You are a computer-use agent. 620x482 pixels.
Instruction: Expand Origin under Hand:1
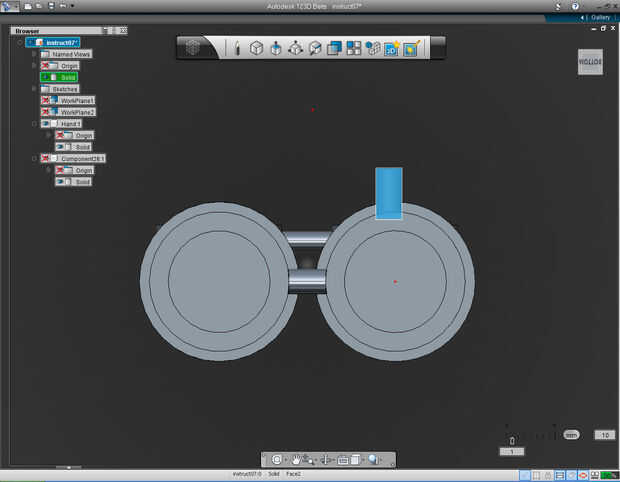click(x=49, y=135)
